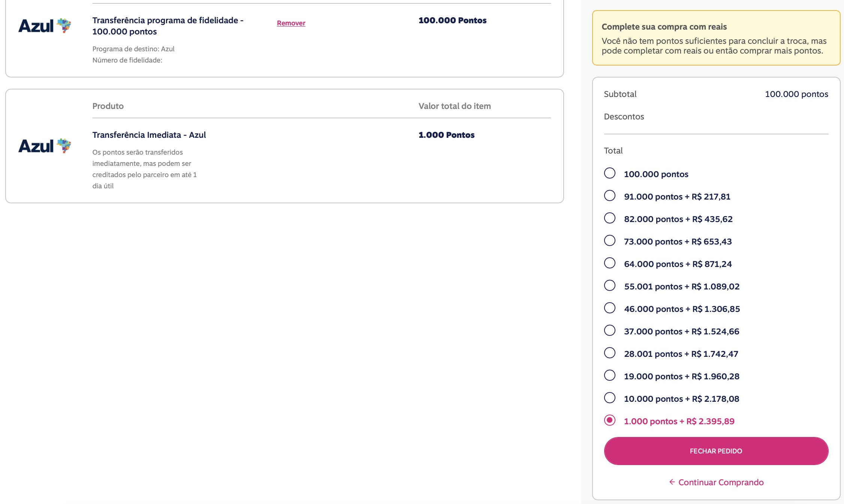
Task: Open Transferência programa de fidelidade product title
Action: coord(168,26)
